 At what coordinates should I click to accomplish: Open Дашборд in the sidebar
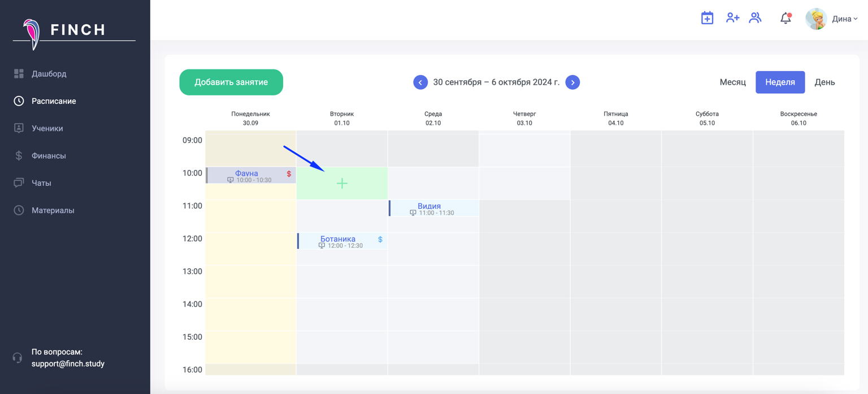[49, 74]
